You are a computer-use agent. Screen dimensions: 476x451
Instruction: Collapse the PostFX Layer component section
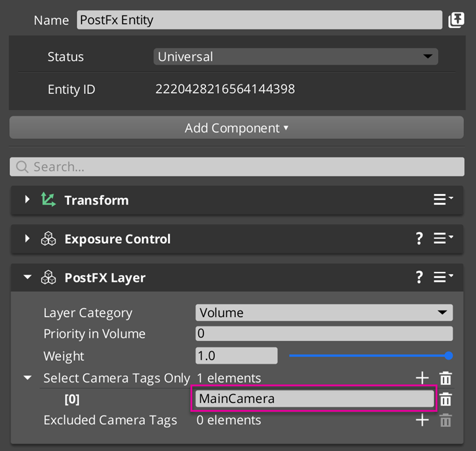[x=27, y=277]
